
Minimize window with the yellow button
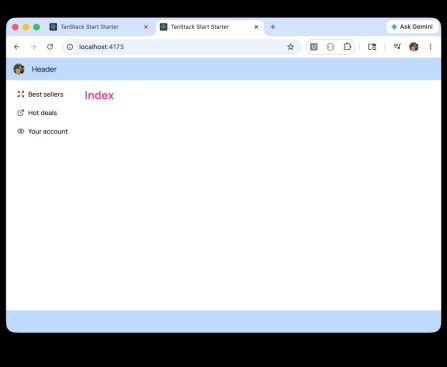(x=26, y=27)
